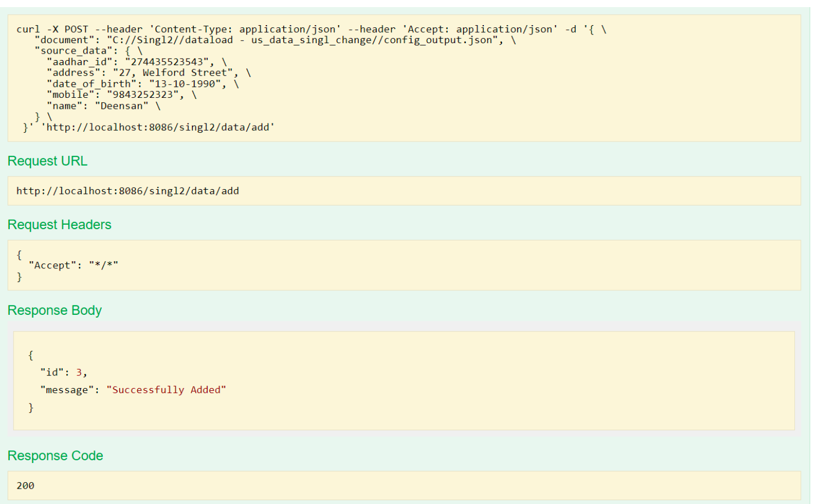Click the name value Deensan
This screenshot has height=504, width=819.
(x=121, y=106)
